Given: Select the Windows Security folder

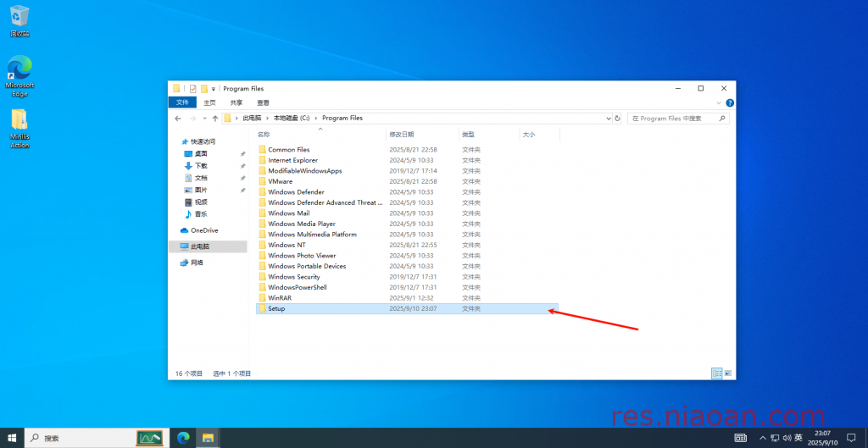Looking at the screenshot, I should coord(408,277).
